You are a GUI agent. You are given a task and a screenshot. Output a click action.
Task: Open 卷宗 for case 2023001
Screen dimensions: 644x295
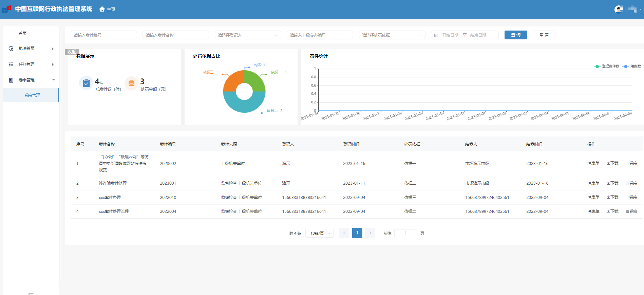pos(631,183)
